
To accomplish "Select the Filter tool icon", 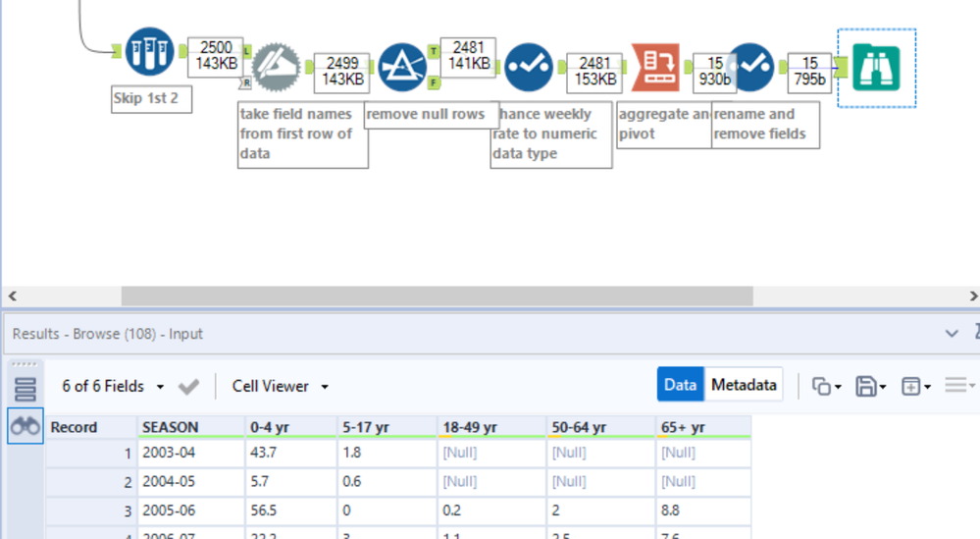I will coord(402,67).
